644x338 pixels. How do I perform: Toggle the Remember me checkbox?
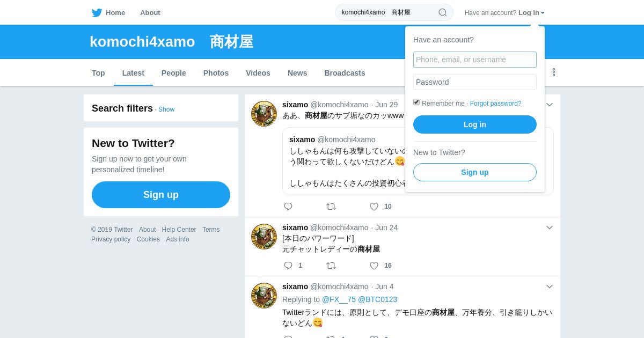pos(416,102)
